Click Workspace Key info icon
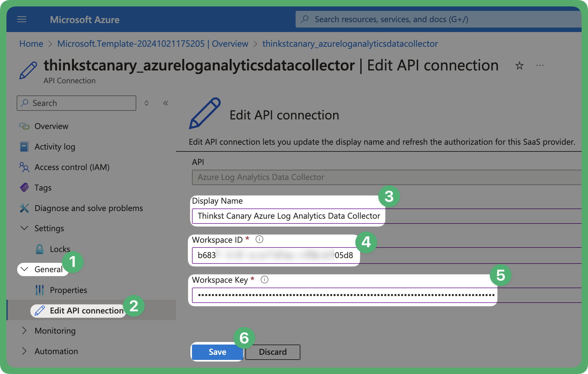The height and width of the screenshot is (374, 588). coord(265,280)
